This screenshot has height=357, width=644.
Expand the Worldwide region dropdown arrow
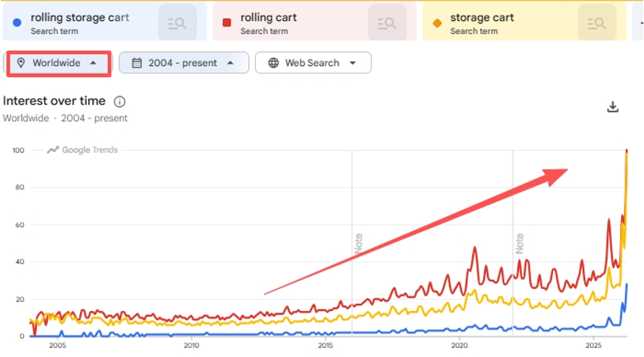pyautogui.click(x=93, y=63)
